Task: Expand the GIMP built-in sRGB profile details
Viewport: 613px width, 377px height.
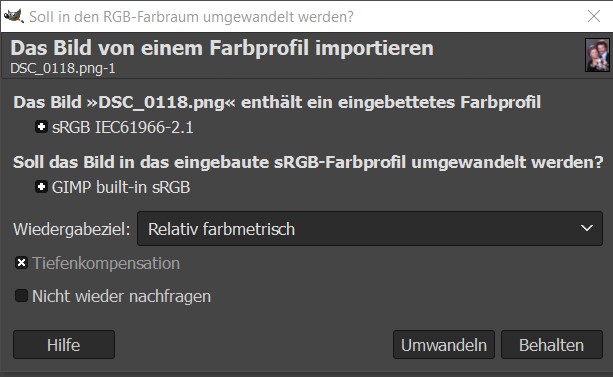Action: (41, 187)
